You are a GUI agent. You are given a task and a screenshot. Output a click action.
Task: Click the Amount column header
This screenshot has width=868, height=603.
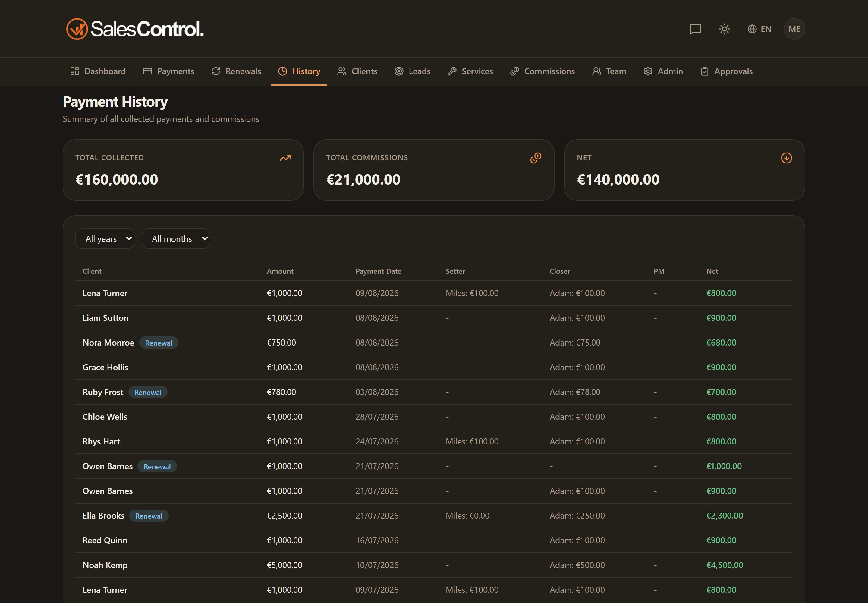280,271
